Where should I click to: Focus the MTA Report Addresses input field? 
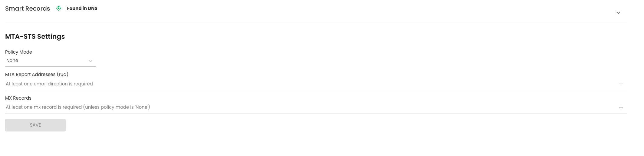tap(303, 84)
